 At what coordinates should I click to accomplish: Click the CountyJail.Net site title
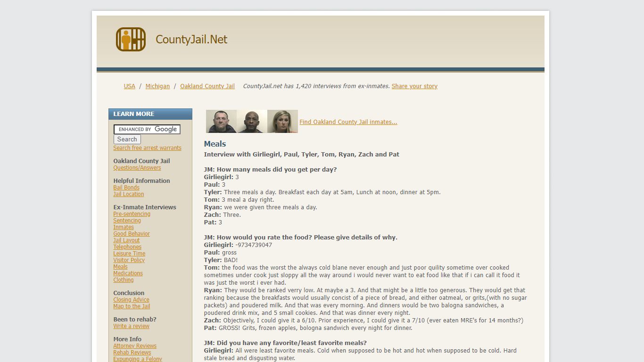(191, 40)
